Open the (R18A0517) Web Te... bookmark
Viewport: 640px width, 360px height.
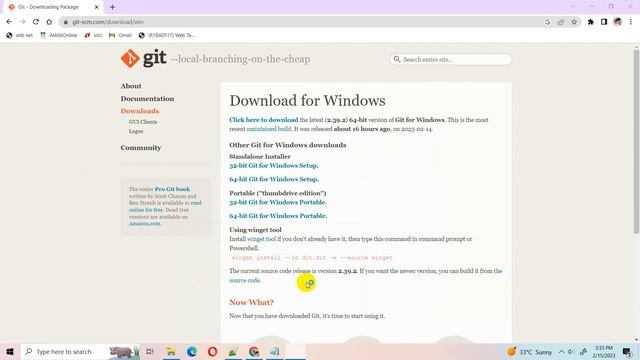pyautogui.click(x=167, y=36)
